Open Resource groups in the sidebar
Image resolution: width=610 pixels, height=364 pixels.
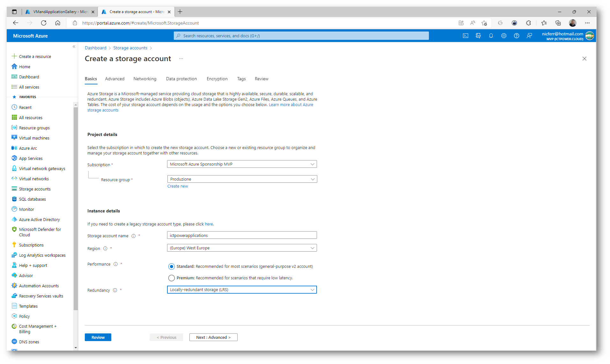pos(34,128)
